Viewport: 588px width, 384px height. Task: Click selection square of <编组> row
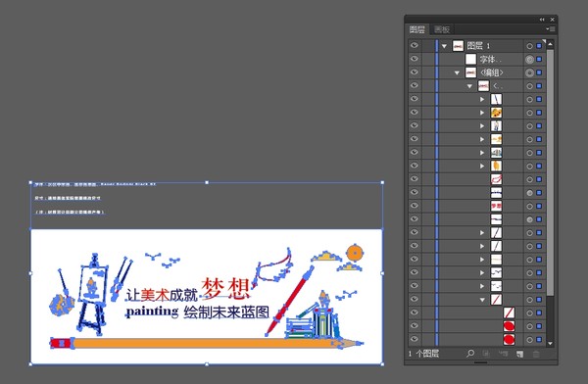[539, 72]
